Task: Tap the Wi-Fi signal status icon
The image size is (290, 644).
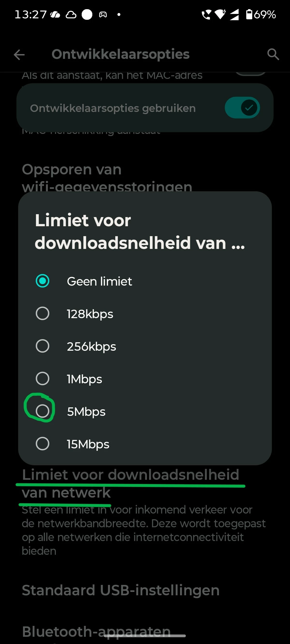Action: pyautogui.click(x=220, y=14)
